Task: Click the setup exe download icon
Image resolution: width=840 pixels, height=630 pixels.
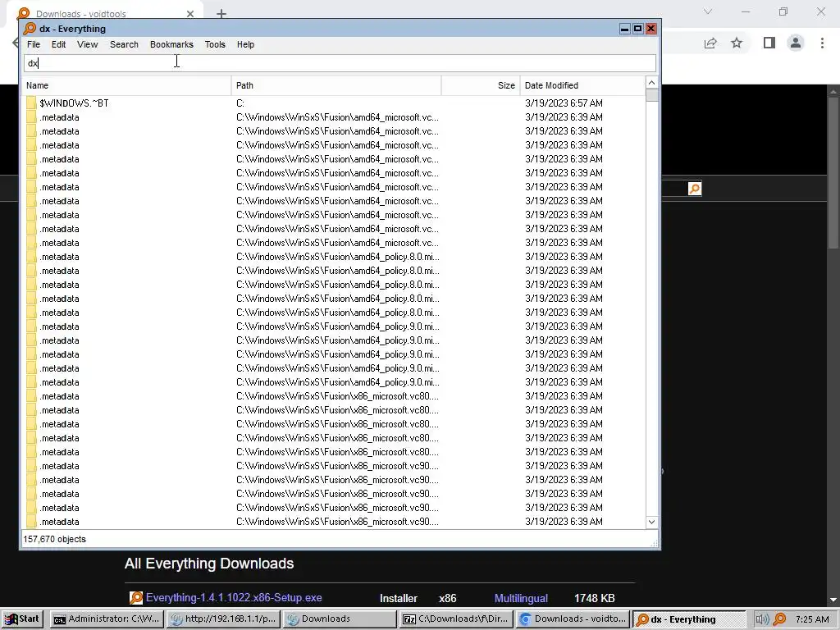Action: [x=136, y=597]
